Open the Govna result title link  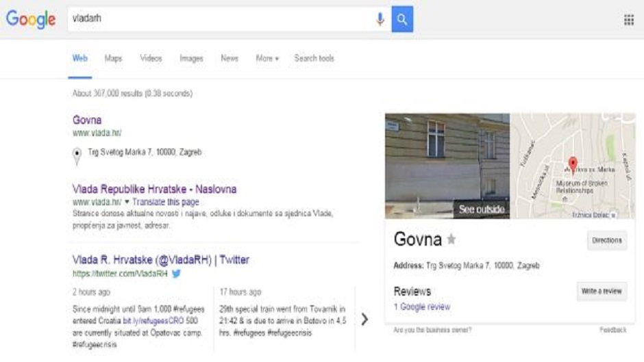point(87,120)
